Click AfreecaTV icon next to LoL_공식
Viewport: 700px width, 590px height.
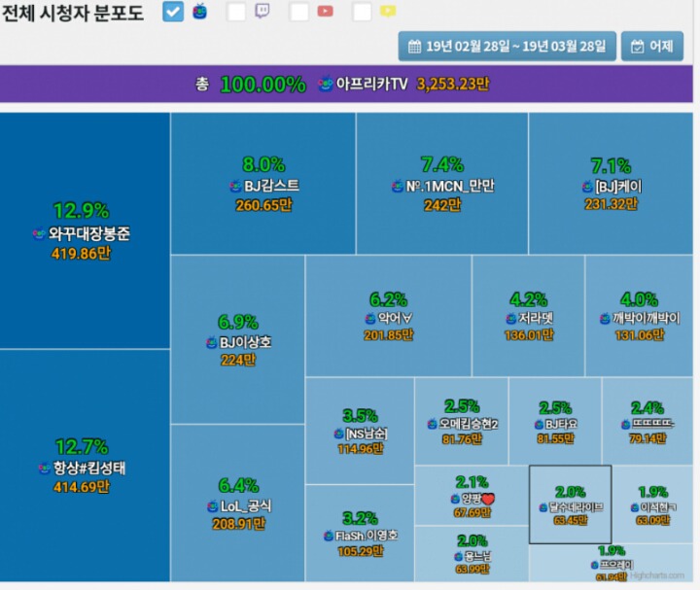[x=213, y=506]
